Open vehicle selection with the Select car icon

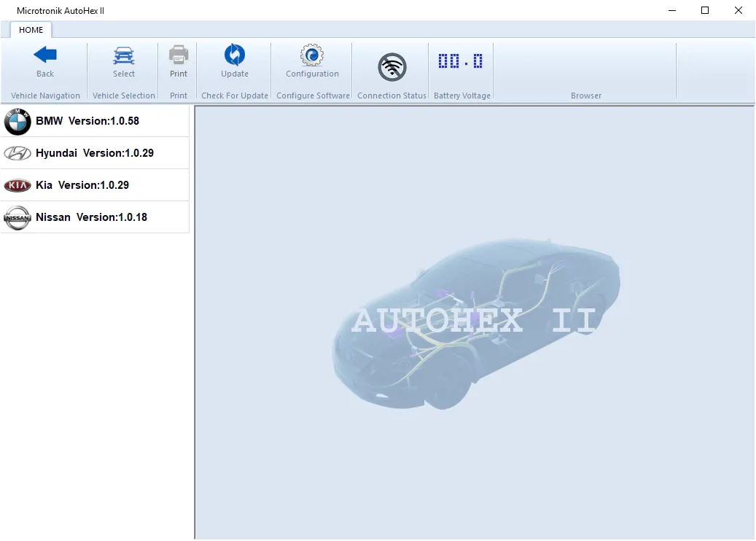pos(124,55)
